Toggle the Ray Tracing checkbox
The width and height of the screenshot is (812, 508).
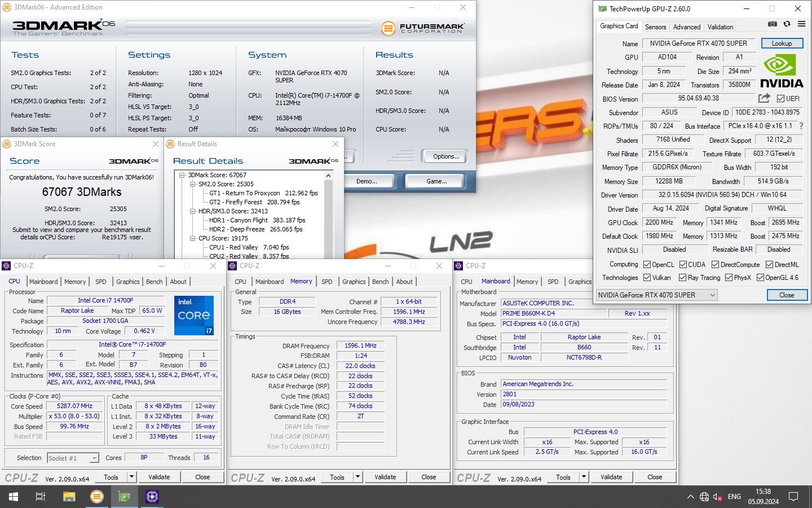click(x=683, y=278)
